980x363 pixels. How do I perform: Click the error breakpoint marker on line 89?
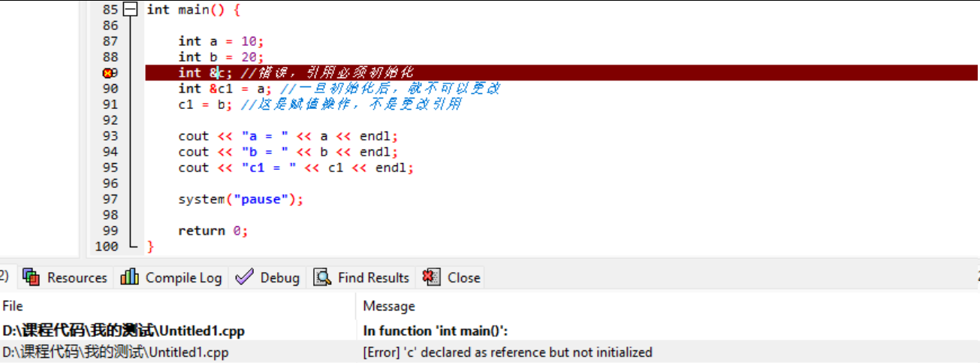click(x=107, y=73)
